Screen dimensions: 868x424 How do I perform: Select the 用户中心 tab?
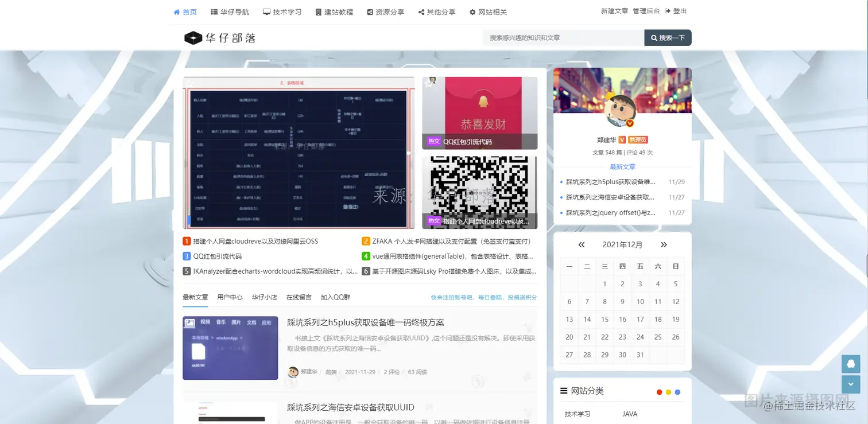point(230,297)
